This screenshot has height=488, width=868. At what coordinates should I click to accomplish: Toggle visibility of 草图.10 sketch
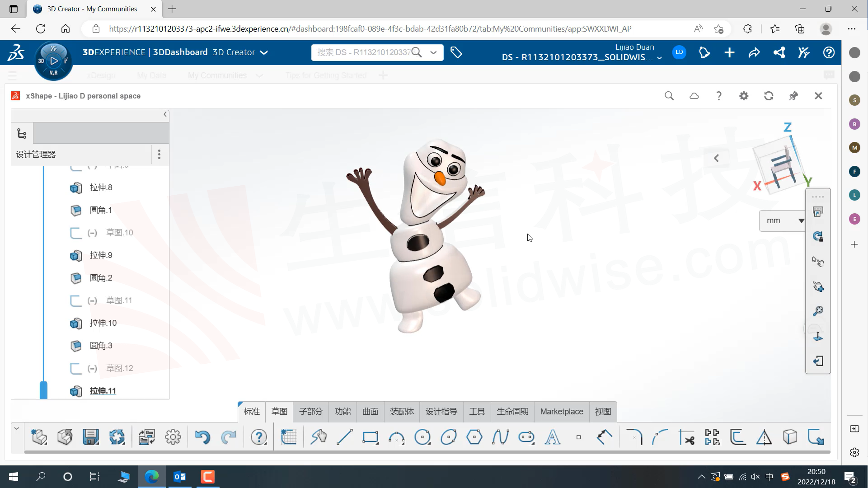76,232
